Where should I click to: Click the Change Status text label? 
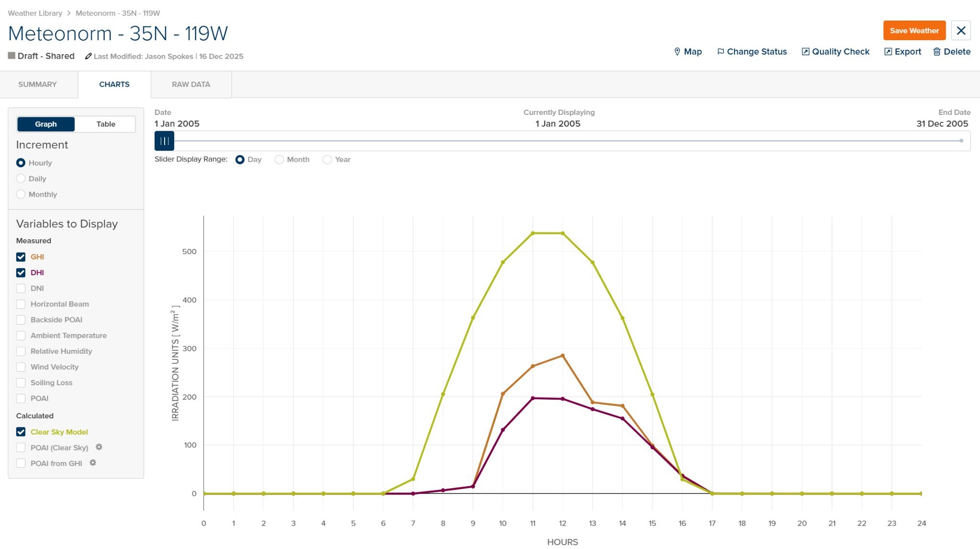point(757,52)
